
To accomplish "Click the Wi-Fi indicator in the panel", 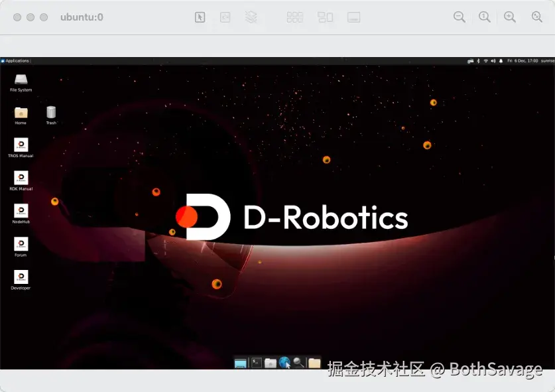I will pyautogui.click(x=485, y=61).
